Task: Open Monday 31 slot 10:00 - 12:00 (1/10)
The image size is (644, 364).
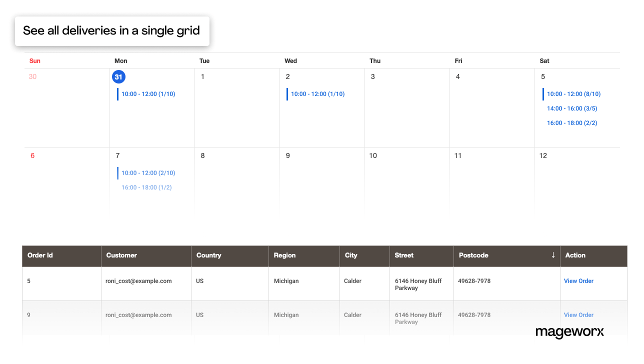Action: click(148, 94)
